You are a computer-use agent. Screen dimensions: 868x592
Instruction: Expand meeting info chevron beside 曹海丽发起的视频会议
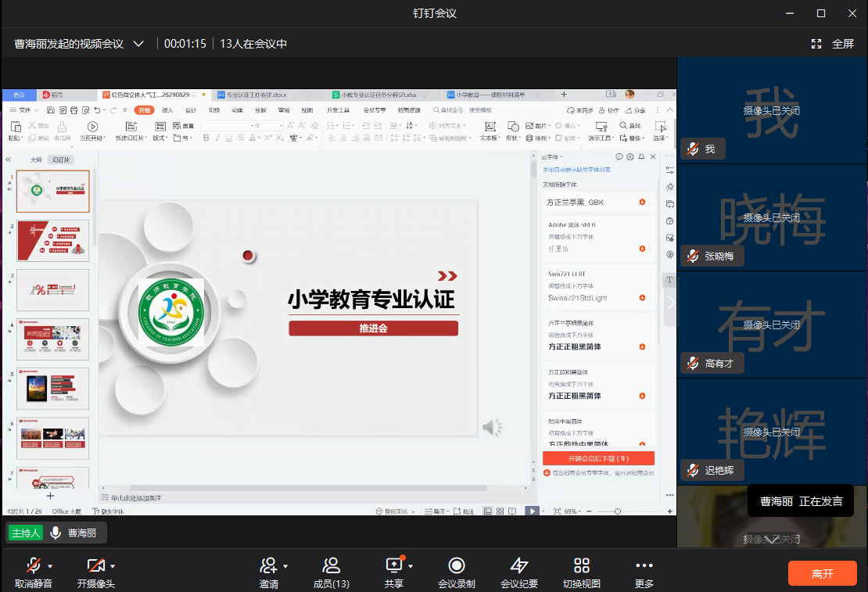pyautogui.click(x=138, y=44)
